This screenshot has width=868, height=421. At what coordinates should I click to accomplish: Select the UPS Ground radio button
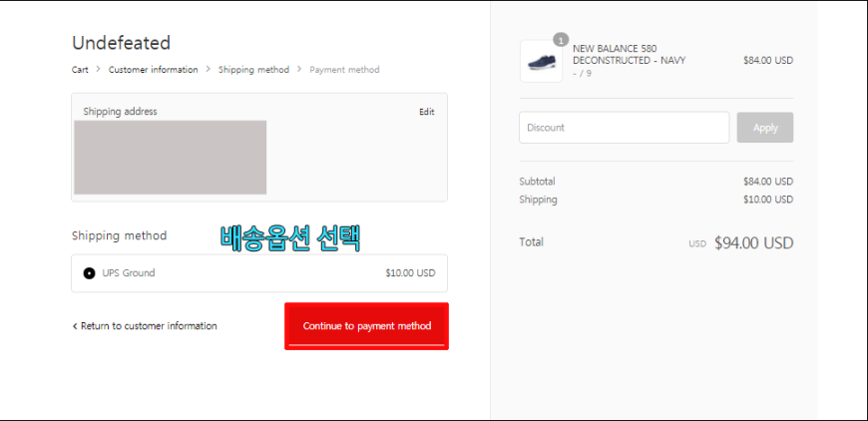[x=89, y=273]
